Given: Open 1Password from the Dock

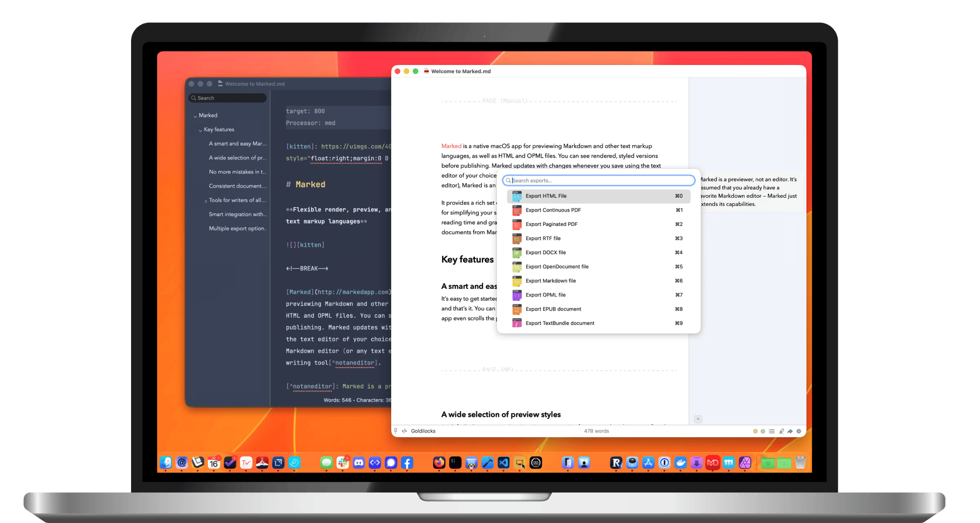Looking at the screenshot, I should click(x=664, y=463).
